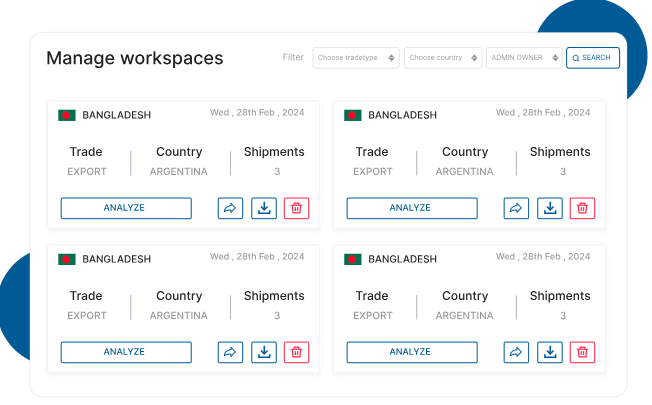Click share icon in bottom-left workspace card
Viewport: 652px width, 405px height.
point(230,352)
